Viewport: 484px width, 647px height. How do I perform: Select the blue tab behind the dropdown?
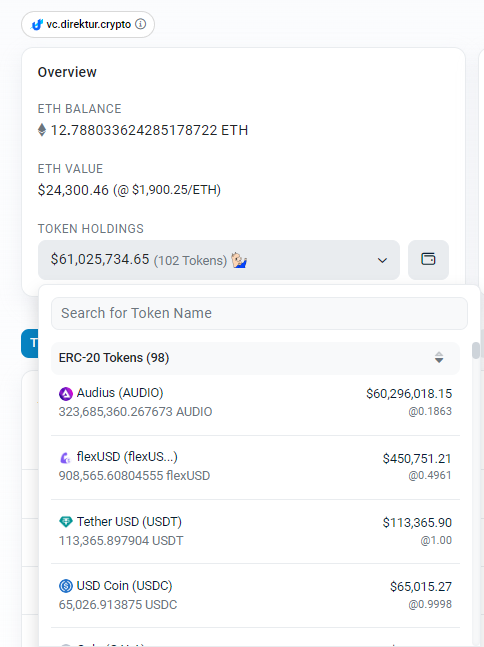click(x=30, y=343)
